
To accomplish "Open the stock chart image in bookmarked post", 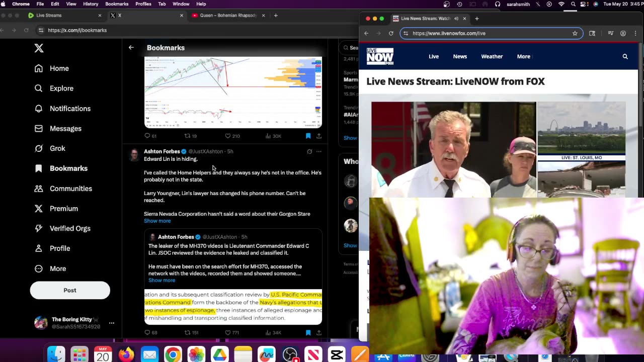I will [x=233, y=93].
